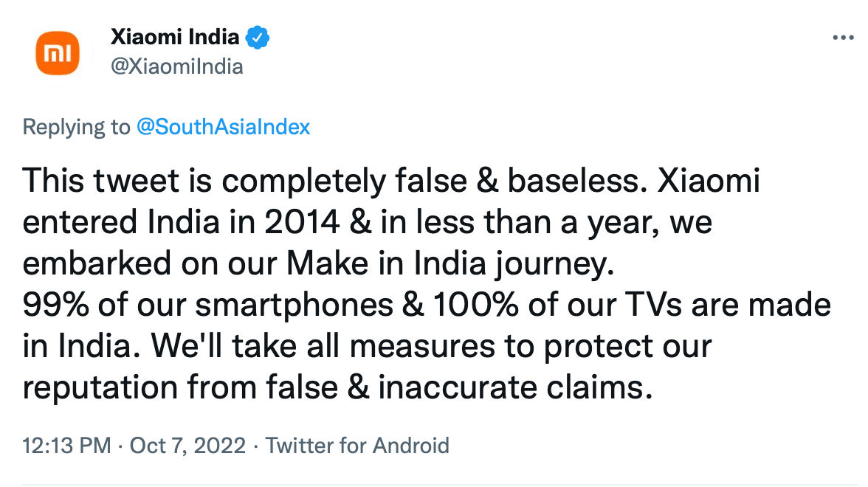
Task: Click the 12:13 PM timestamp
Action: point(66,446)
